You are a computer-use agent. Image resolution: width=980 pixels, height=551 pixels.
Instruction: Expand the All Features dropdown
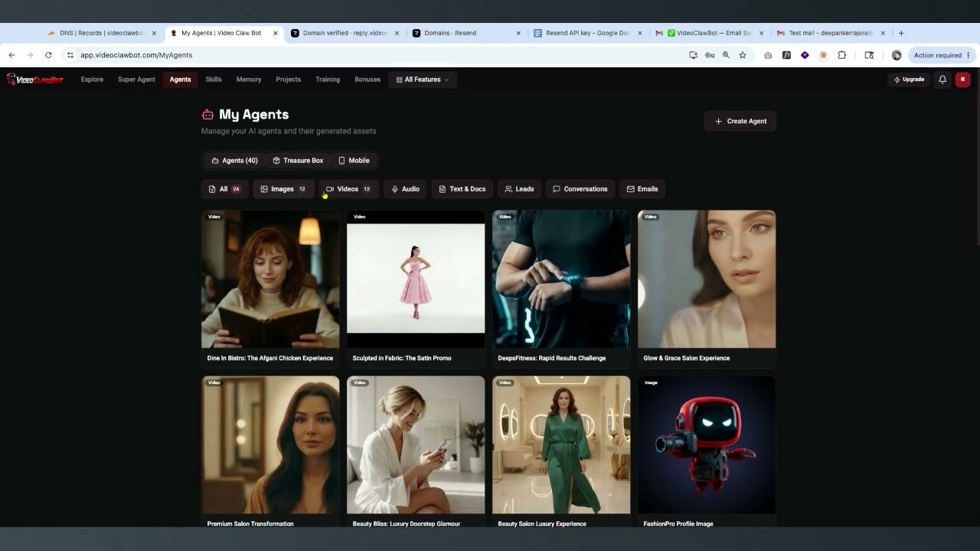(x=423, y=80)
